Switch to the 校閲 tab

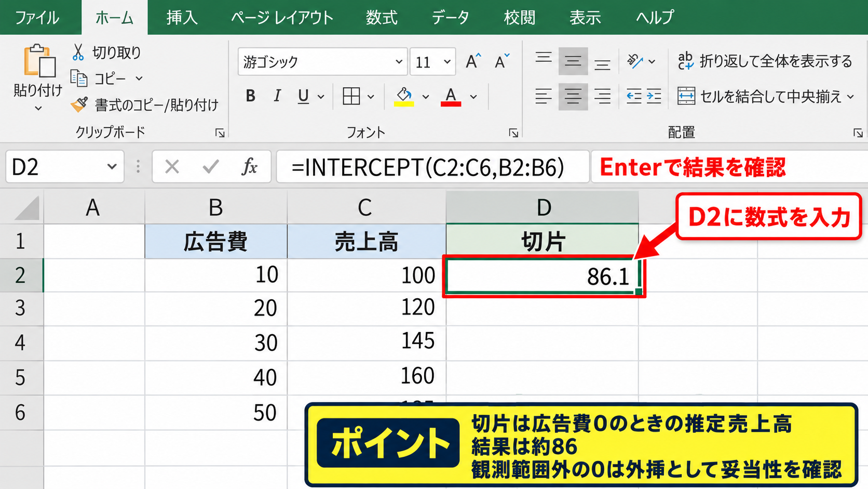click(x=519, y=18)
